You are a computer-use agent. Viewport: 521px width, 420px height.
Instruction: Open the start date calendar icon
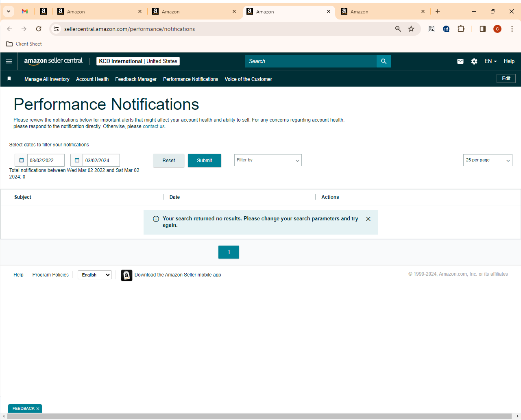coord(22,160)
